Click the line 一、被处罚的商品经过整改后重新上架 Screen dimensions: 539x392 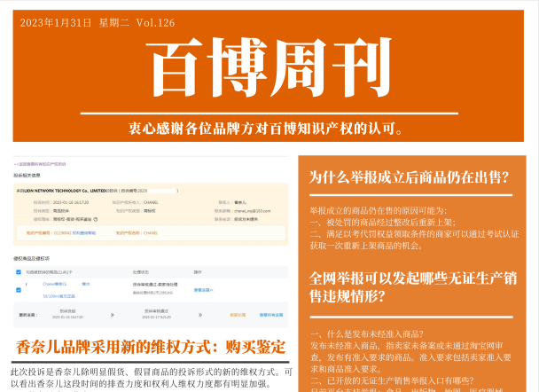383,222
